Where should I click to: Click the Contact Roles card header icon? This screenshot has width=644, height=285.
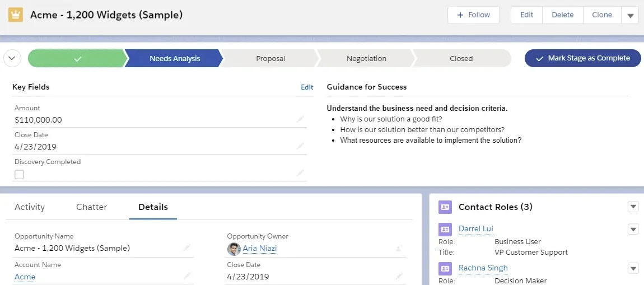point(445,207)
